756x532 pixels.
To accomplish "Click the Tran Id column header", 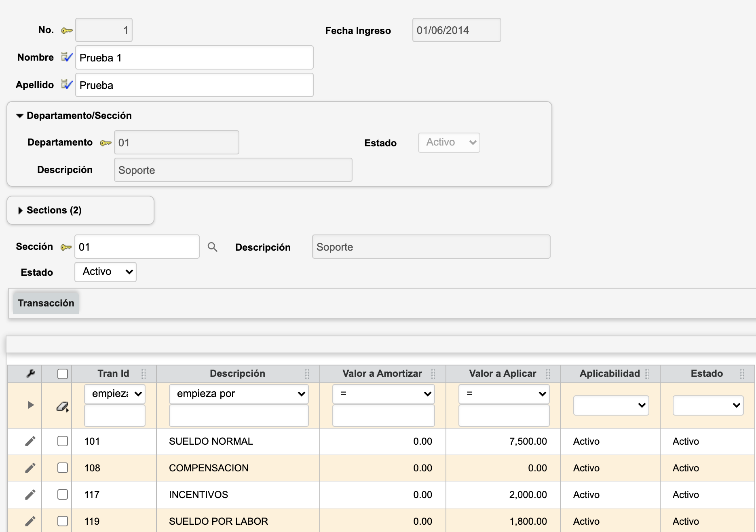I will coord(113,374).
